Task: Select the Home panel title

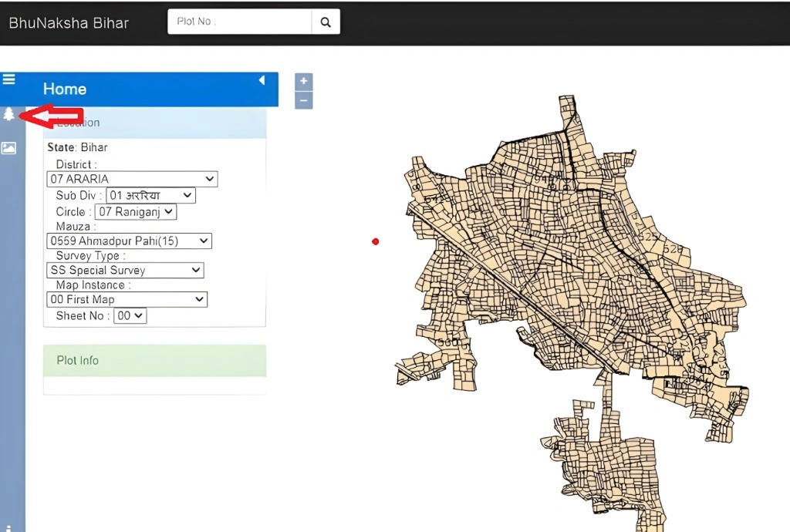Action: [x=65, y=89]
